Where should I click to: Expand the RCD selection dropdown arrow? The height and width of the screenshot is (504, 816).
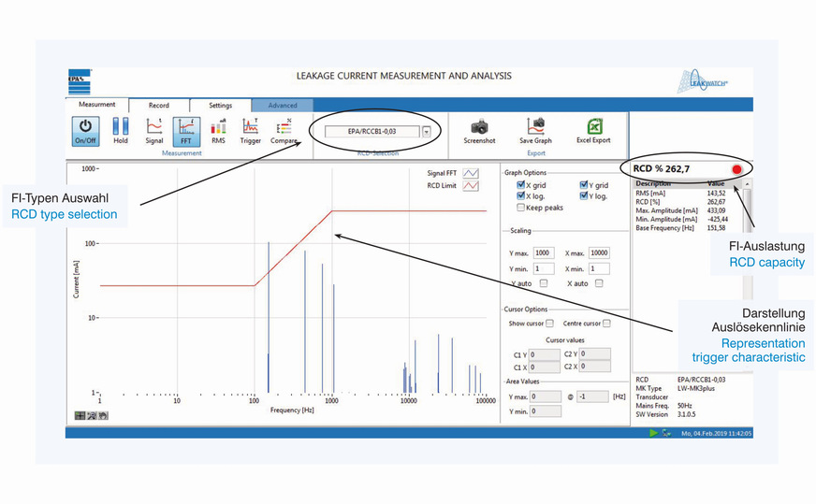coord(427,132)
